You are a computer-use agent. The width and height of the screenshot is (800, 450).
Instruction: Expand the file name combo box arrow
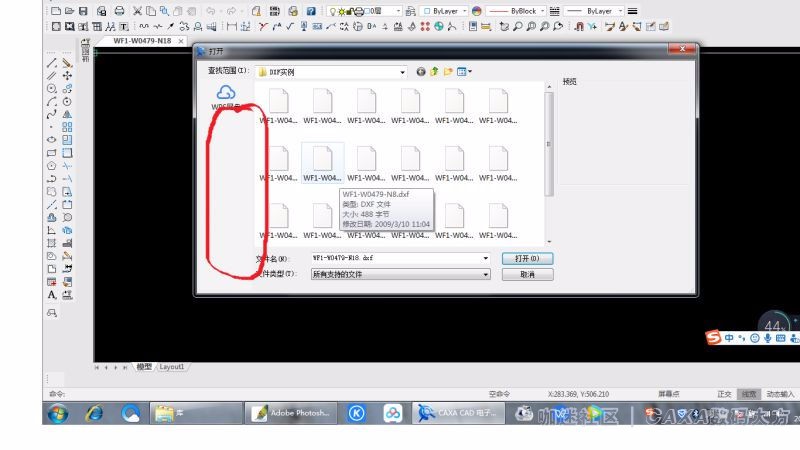(x=487, y=258)
